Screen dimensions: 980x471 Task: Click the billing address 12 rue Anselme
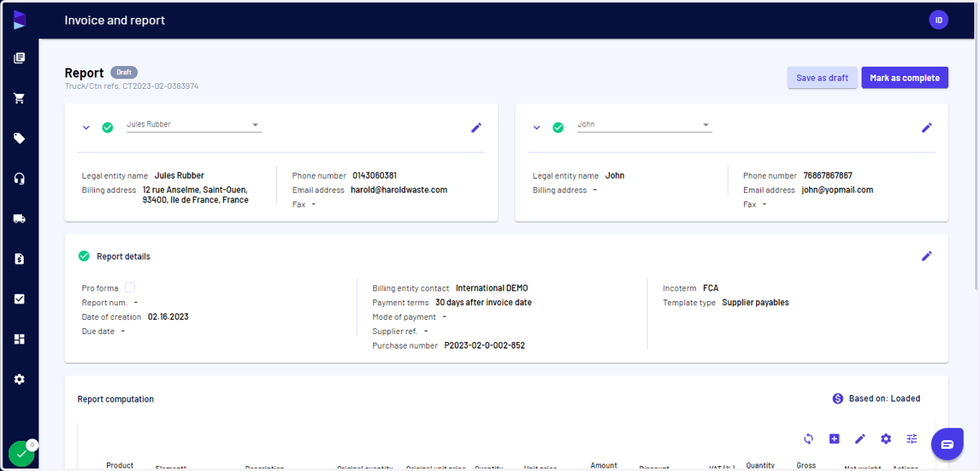195,194
